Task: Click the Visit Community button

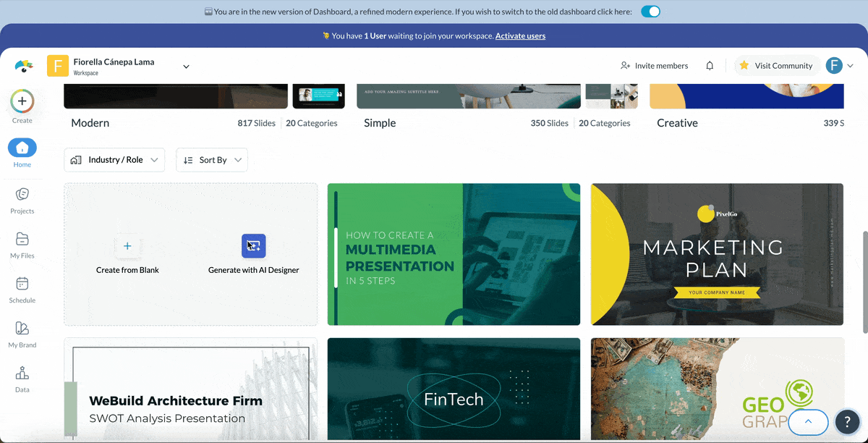Action: [x=776, y=66]
